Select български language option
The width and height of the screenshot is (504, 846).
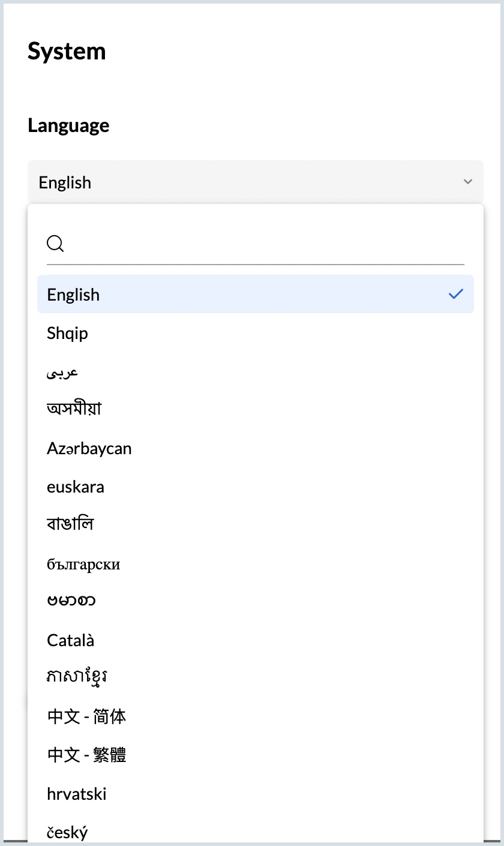pyautogui.click(x=83, y=564)
